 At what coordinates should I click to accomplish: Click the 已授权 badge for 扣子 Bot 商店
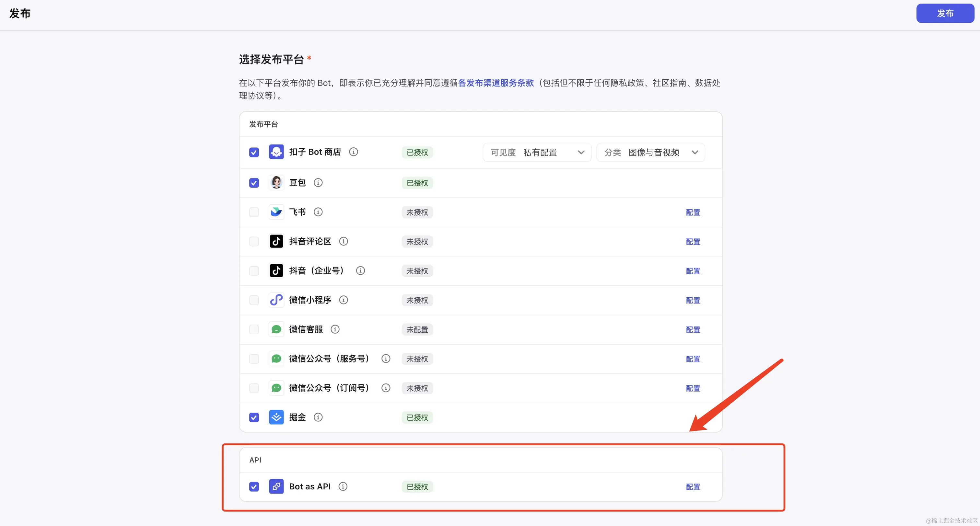pyautogui.click(x=417, y=152)
